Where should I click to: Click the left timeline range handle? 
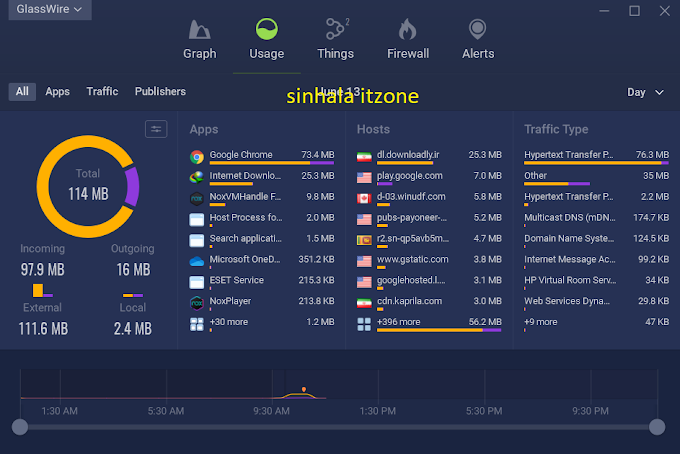[20, 427]
